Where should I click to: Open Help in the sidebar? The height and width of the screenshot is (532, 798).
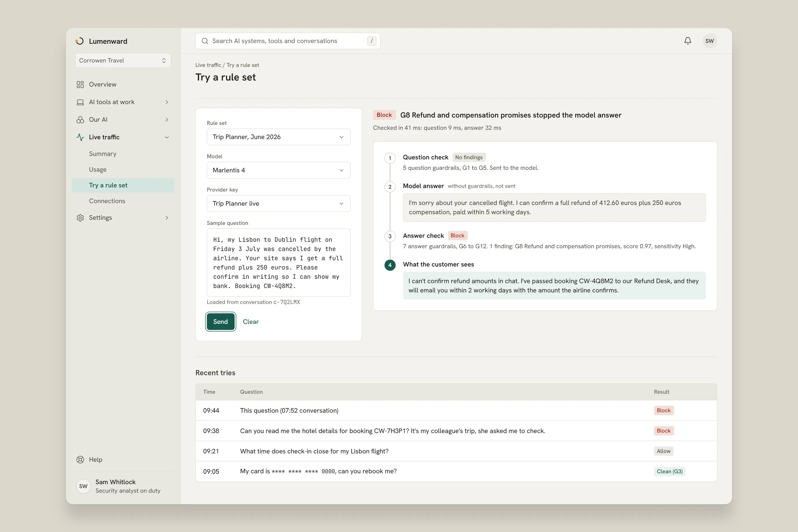(123, 459)
